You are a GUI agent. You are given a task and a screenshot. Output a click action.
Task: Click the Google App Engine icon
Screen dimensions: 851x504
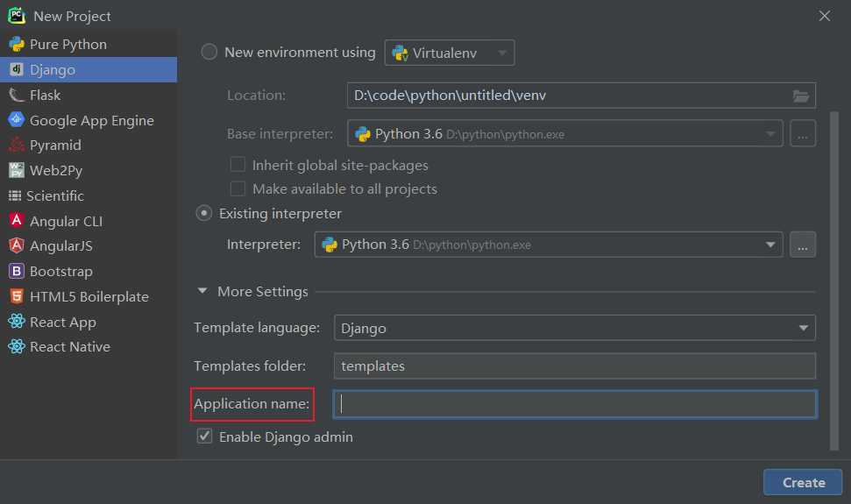pos(17,119)
